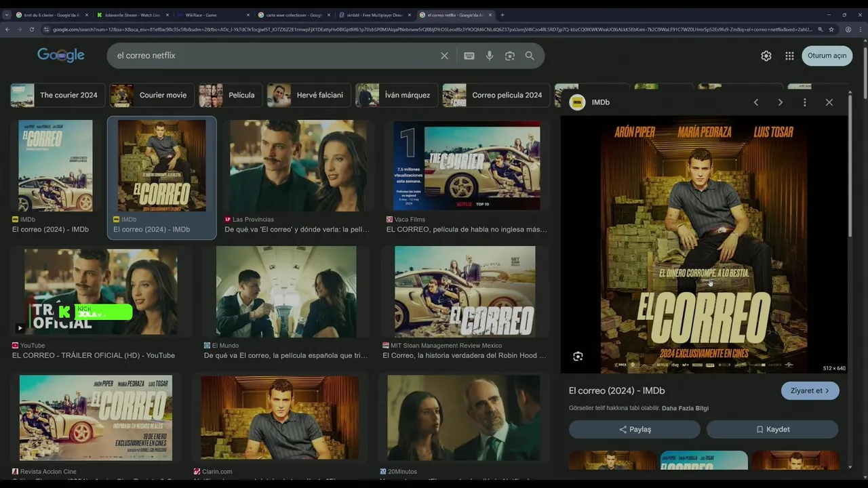
Task: Open the Las Provincias couple image result
Action: [x=298, y=166]
